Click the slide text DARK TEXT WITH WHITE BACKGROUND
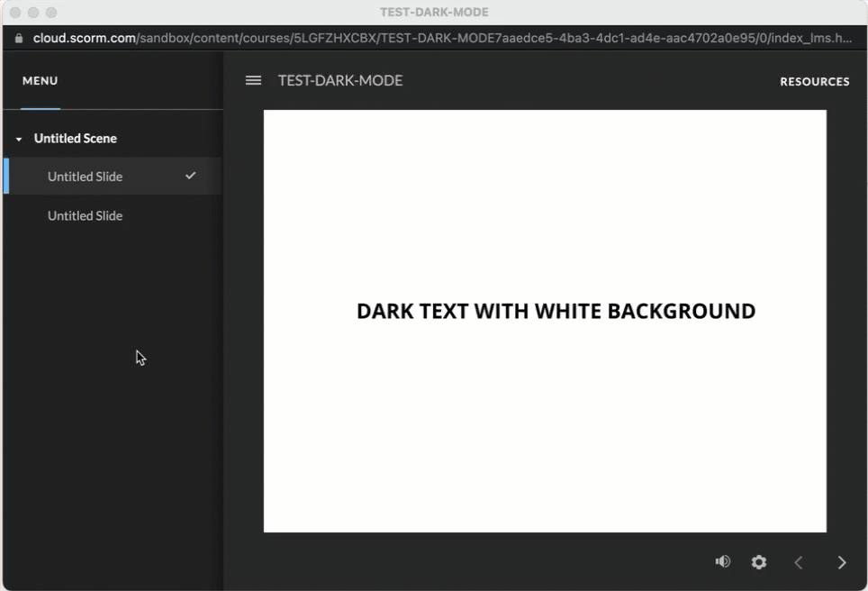The width and height of the screenshot is (868, 591). [x=556, y=312]
